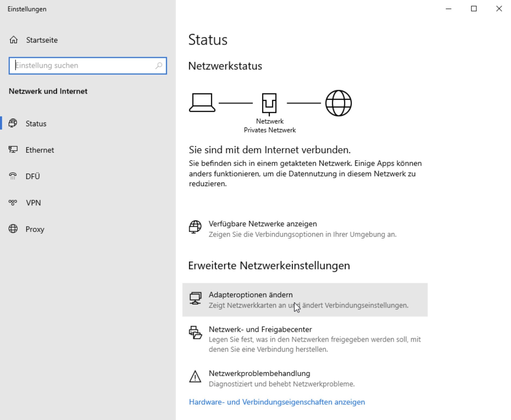Image resolution: width=511 pixels, height=420 pixels.
Task: Click the Adapteroptionen ändern adapter icon
Action: pos(195,298)
